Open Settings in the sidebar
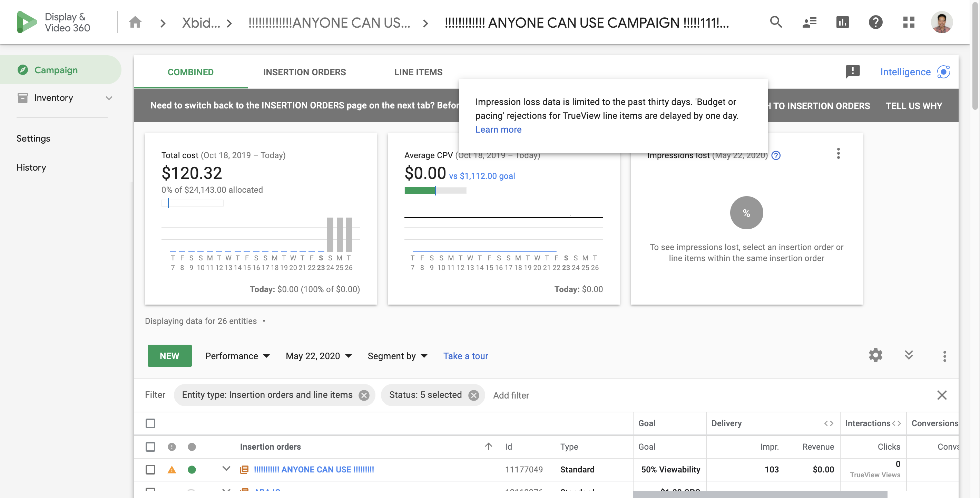This screenshot has height=498, width=980. click(x=33, y=138)
